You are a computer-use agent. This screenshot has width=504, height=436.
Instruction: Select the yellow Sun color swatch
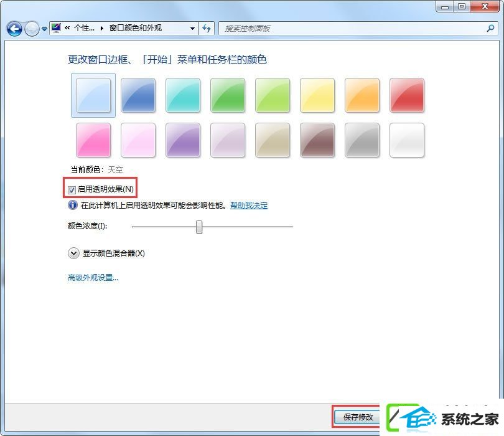coord(317,95)
